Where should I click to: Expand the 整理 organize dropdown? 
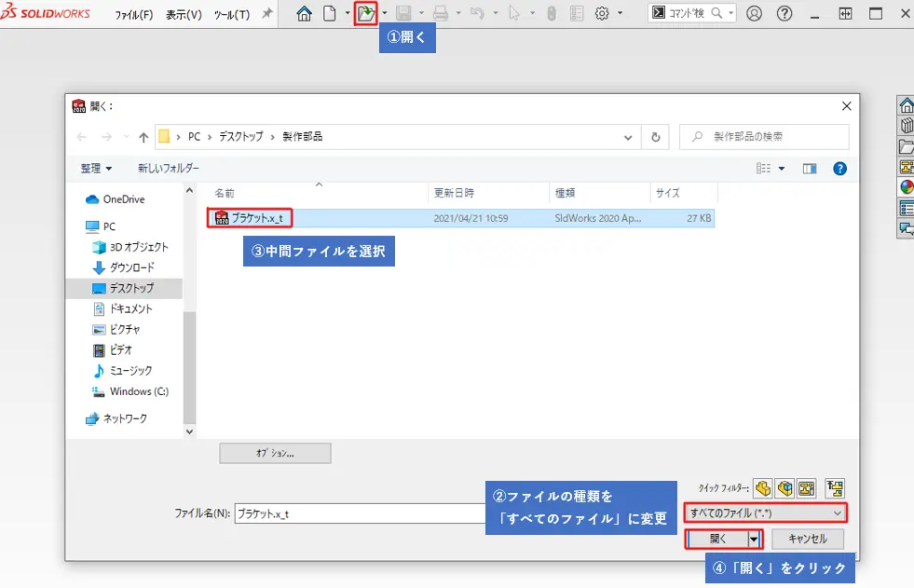point(96,169)
